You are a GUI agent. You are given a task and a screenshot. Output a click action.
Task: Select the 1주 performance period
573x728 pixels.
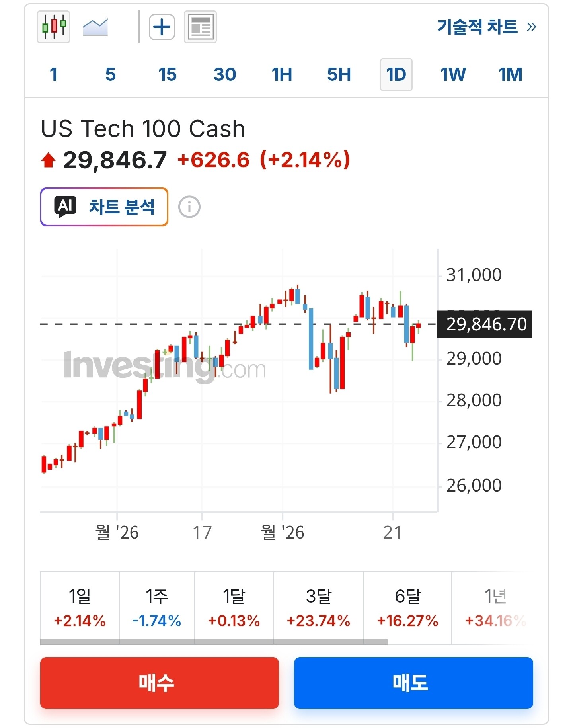coord(157,608)
